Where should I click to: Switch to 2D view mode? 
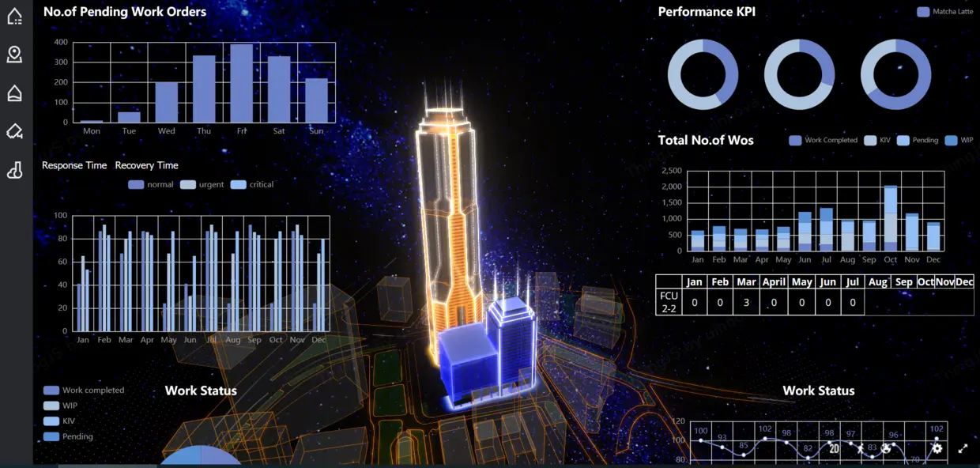[834, 448]
